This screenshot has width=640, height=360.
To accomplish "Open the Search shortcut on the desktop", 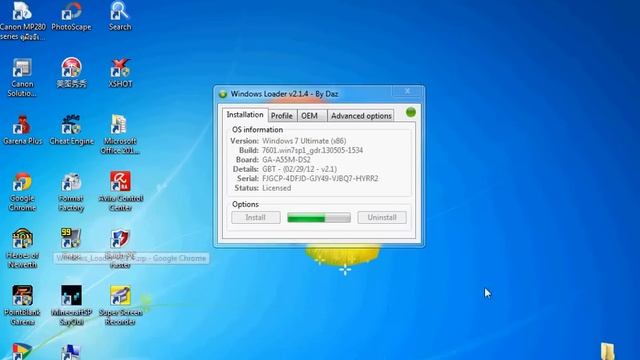I will click(x=120, y=16).
